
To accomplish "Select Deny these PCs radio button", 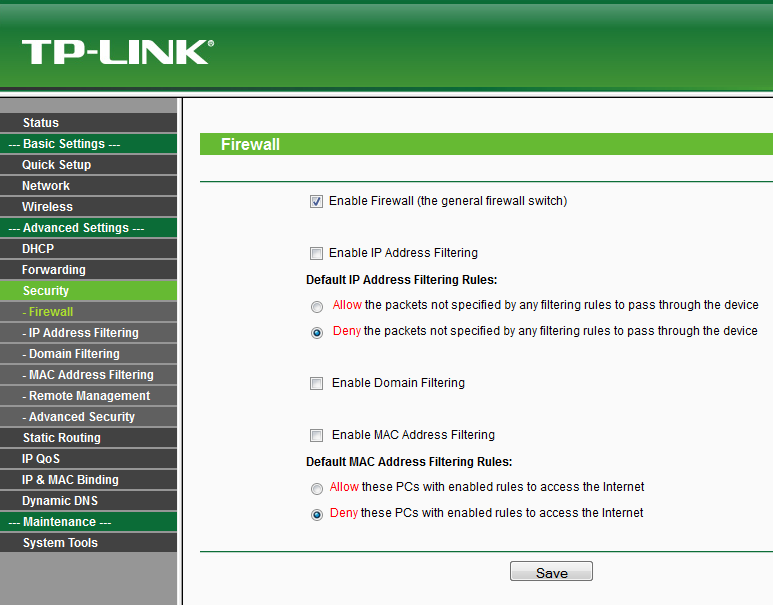I will point(317,515).
